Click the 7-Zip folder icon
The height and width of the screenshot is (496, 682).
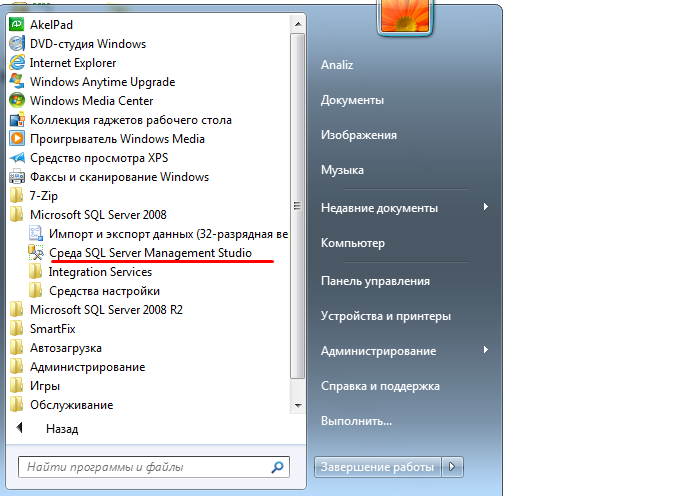click(17, 195)
